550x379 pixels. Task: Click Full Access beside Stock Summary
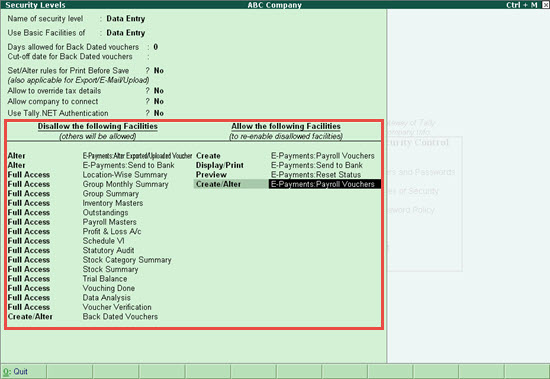29,270
